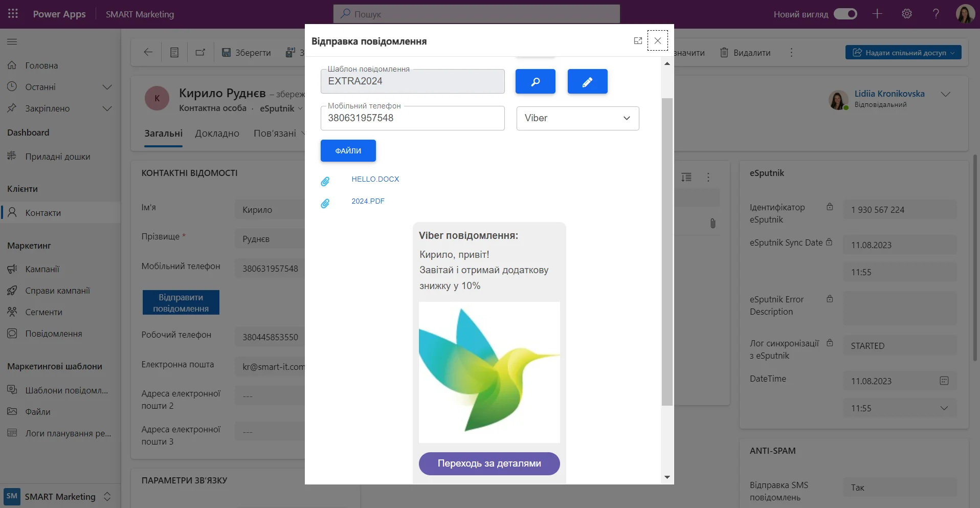Open the HELLO.DOCX attachment link
The height and width of the screenshot is (508, 980).
pos(375,179)
